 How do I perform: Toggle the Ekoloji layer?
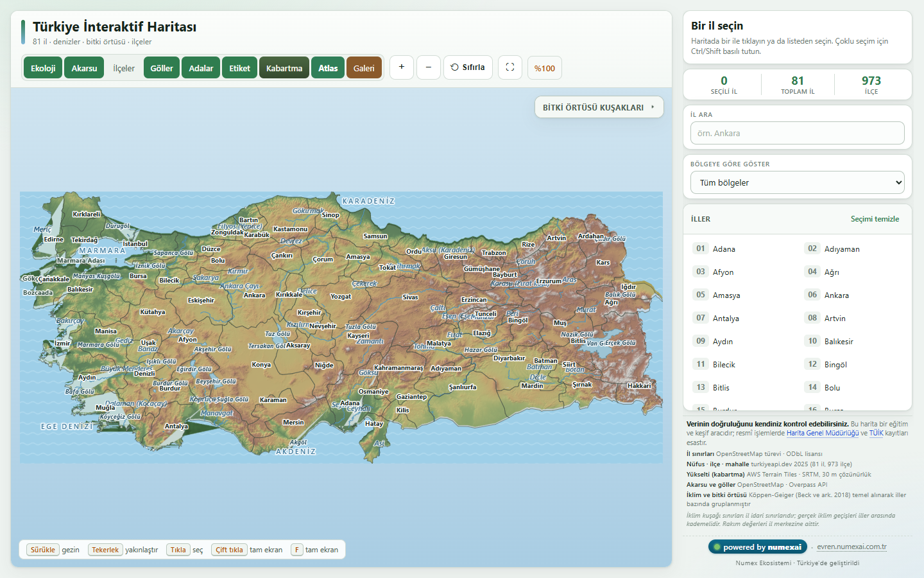[x=43, y=68]
